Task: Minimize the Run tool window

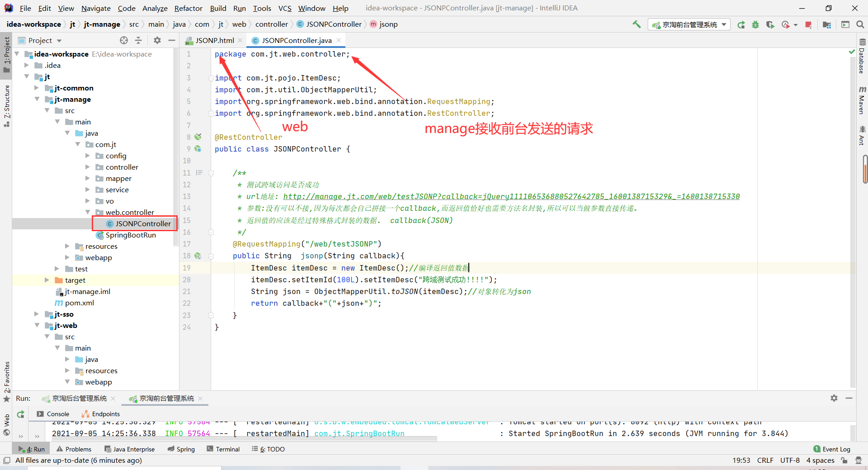Action: [x=849, y=398]
